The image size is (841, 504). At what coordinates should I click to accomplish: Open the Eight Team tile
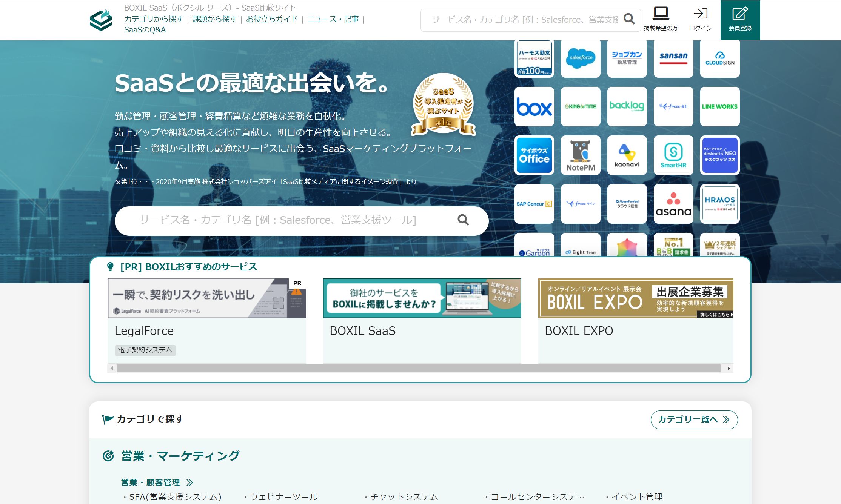[581, 245]
